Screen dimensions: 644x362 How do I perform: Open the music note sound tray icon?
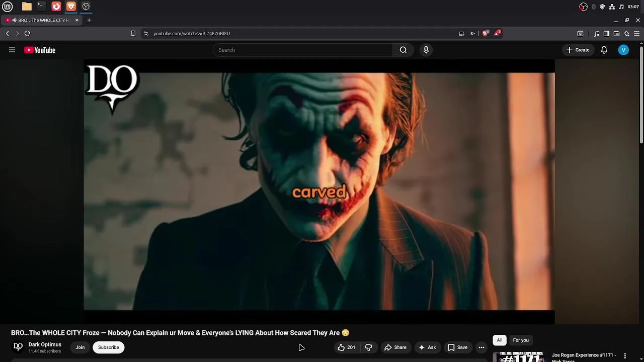621,7
